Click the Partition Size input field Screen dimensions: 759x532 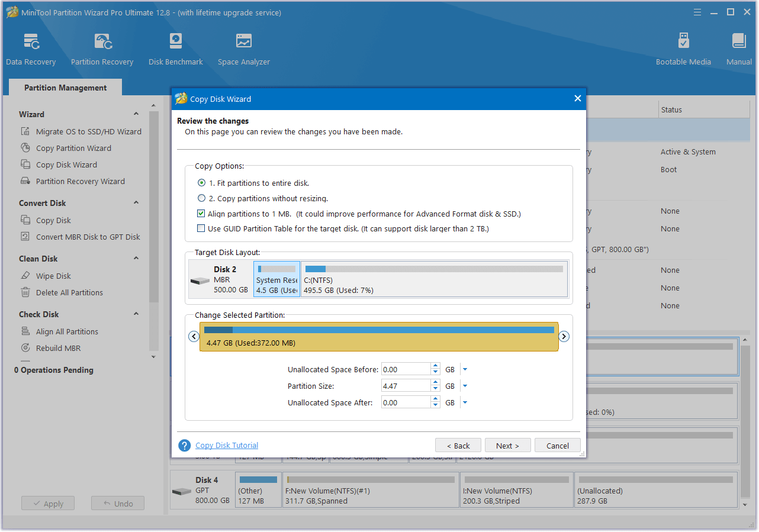pyautogui.click(x=406, y=386)
